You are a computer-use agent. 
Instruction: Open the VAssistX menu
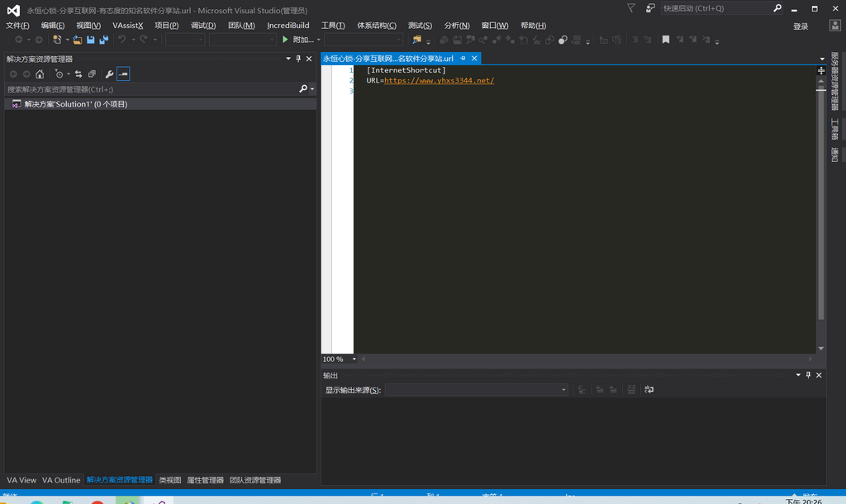click(128, 26)
